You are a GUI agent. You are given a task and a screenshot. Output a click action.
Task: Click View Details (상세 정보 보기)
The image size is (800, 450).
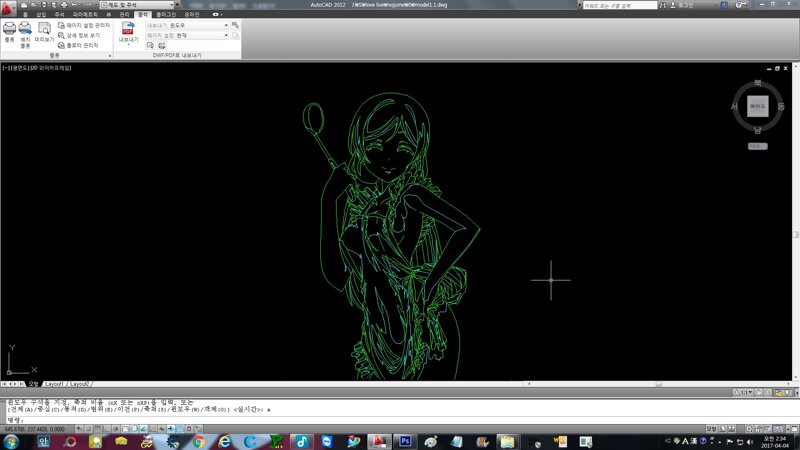[79, 35]
